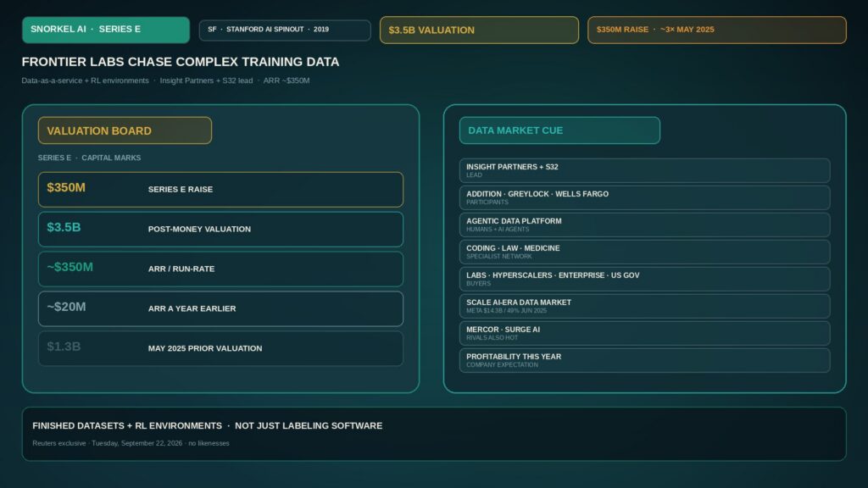This screenshot has height=488, width=868.
Task: Select the VALUATION BOARD header
Action: point(125,130)
